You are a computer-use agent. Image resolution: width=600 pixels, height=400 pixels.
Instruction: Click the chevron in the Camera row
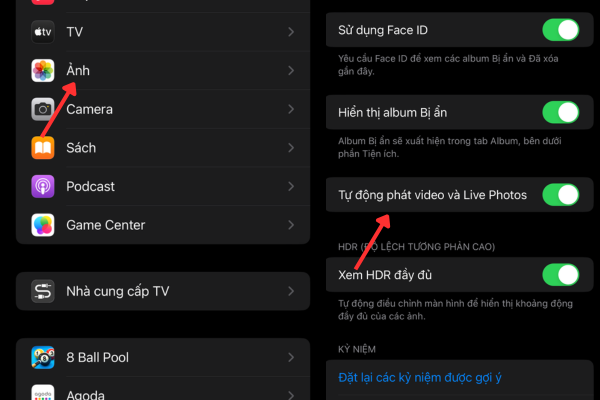pyautogui.click(x=291, y=109)
